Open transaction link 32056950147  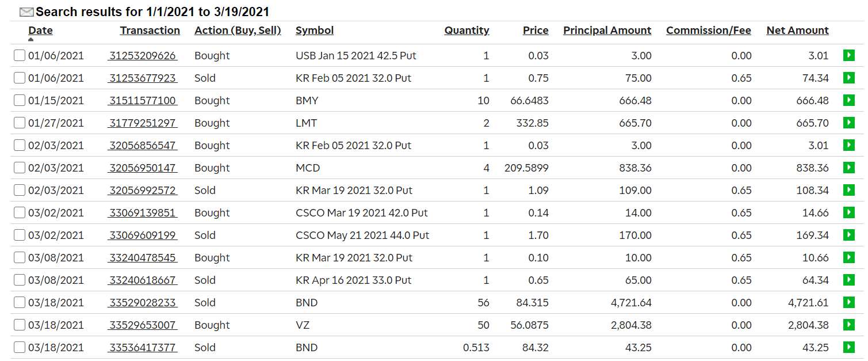[x=142, y=168]
